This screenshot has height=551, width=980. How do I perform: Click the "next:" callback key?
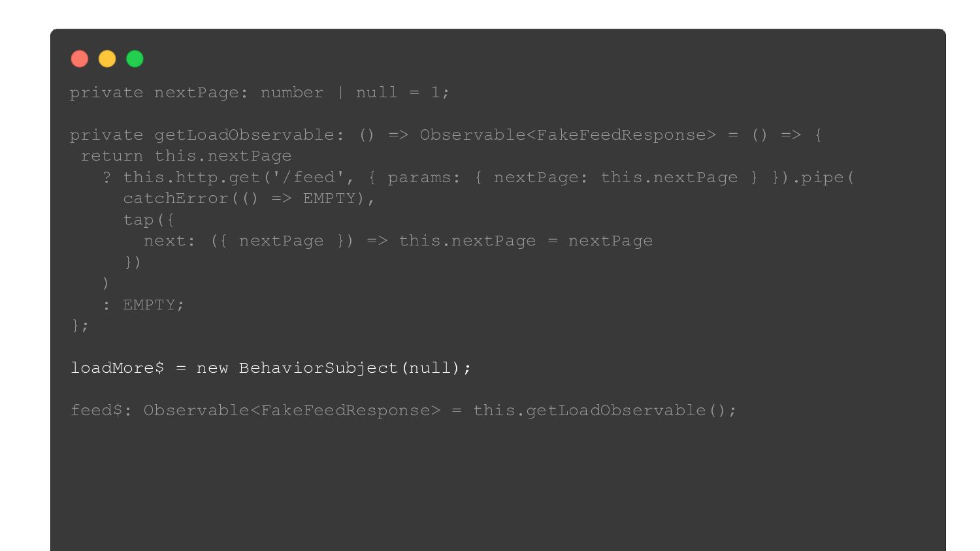169,241
